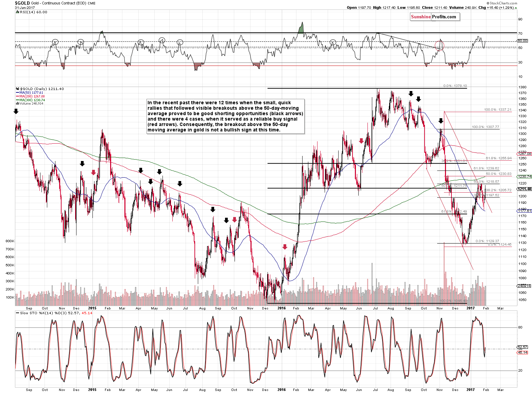The height and width of the screenshot is (393, 532).
Task: Click the 240914 volume tag on right axis
Action: (524, 286)
